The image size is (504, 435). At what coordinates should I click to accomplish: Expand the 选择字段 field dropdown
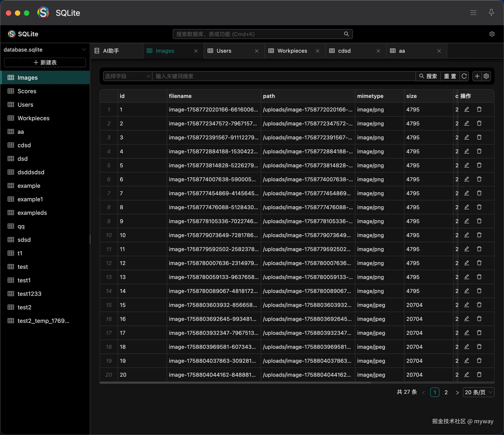(127, 76)
